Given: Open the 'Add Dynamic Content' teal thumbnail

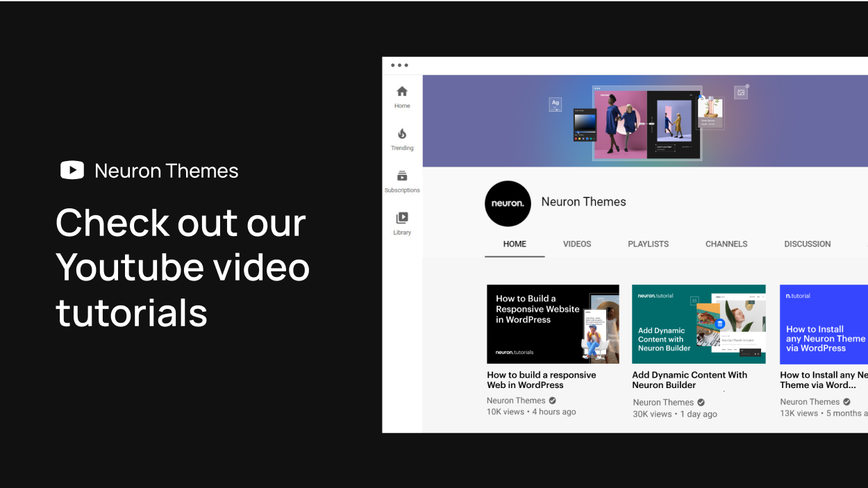Looking at the screenshot, I should coord(699,324).
